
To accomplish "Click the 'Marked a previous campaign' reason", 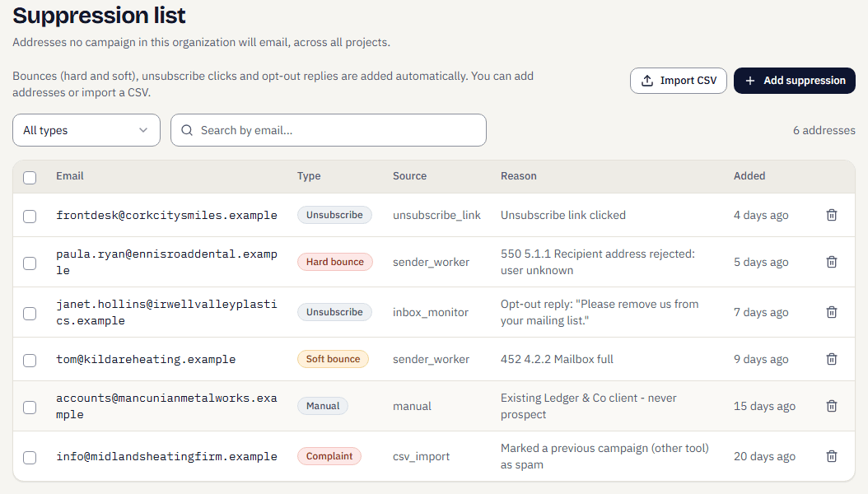I will point(604,457).
